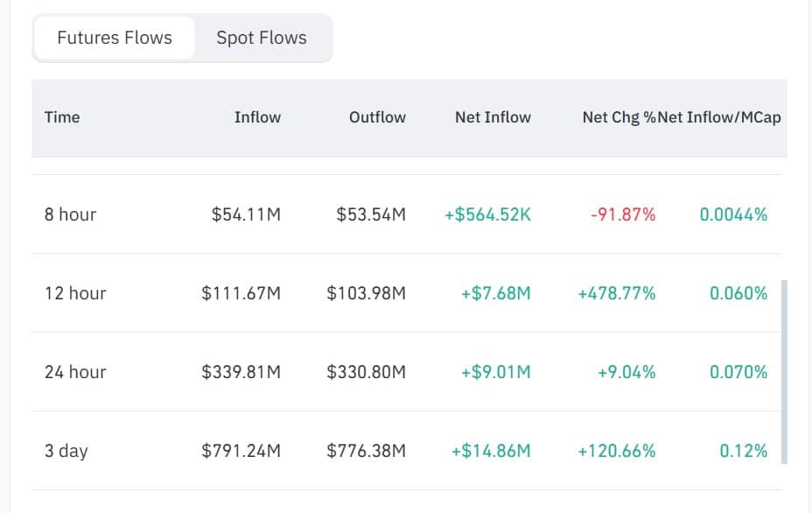Switch to the Futures Flows tab
The width and height of the screenshot is (812, 513).
pyautogui.click(x=115, y=38)
